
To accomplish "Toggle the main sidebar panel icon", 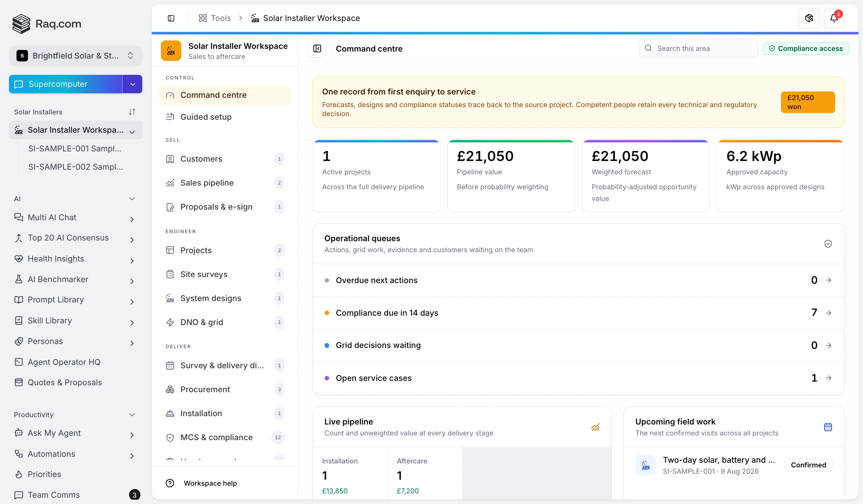I will point(171,18).
